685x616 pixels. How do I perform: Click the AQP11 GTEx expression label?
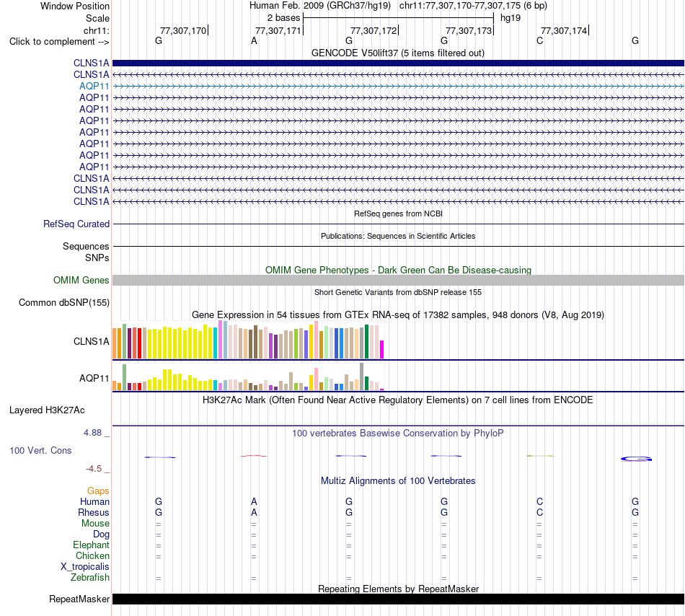(x=94, y=378)
